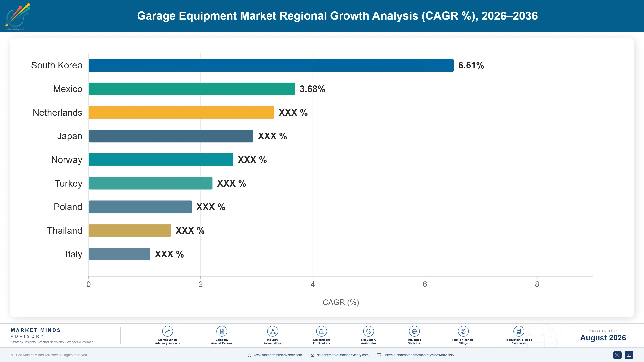Click sales@marketmindsadvisory.com email link
Screen dimensions: 644x362
point(343,355)
